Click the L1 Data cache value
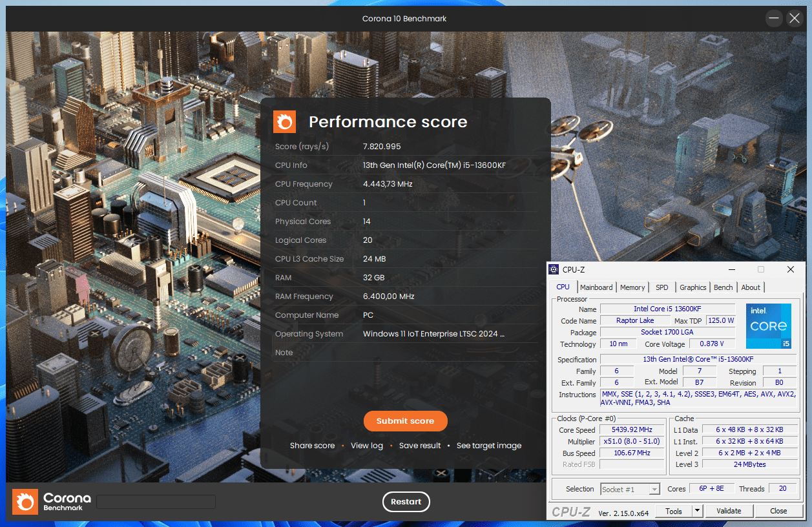Viewport: 812px width, 527px height. pos(749,429)
